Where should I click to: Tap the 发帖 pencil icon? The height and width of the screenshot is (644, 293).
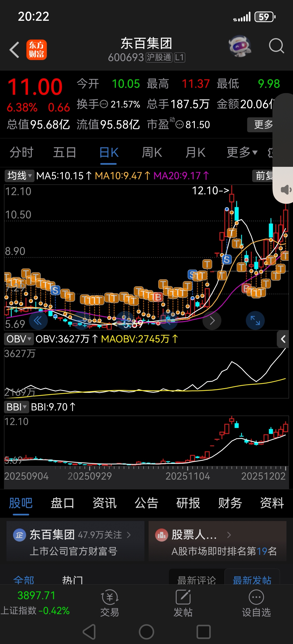point(183,597)
